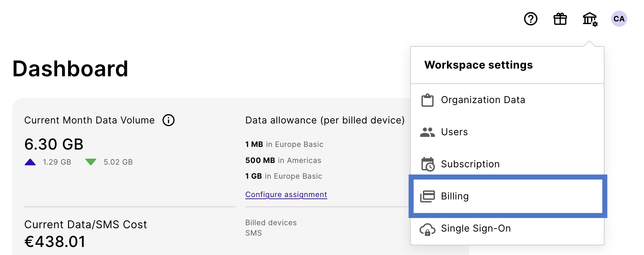Screen dimensions: 644x255
Task: Toggle the workspace settings building icon
Action: point(590,19)
